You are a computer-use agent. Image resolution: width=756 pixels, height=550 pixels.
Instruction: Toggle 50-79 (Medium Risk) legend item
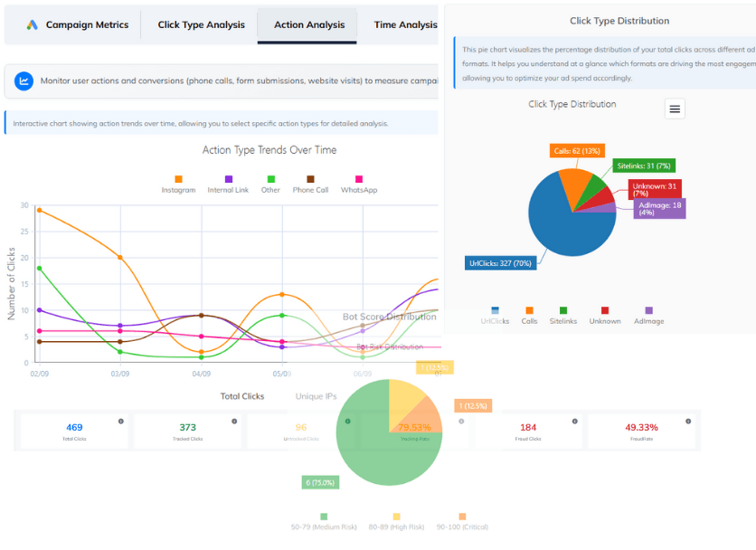[324, 521]
